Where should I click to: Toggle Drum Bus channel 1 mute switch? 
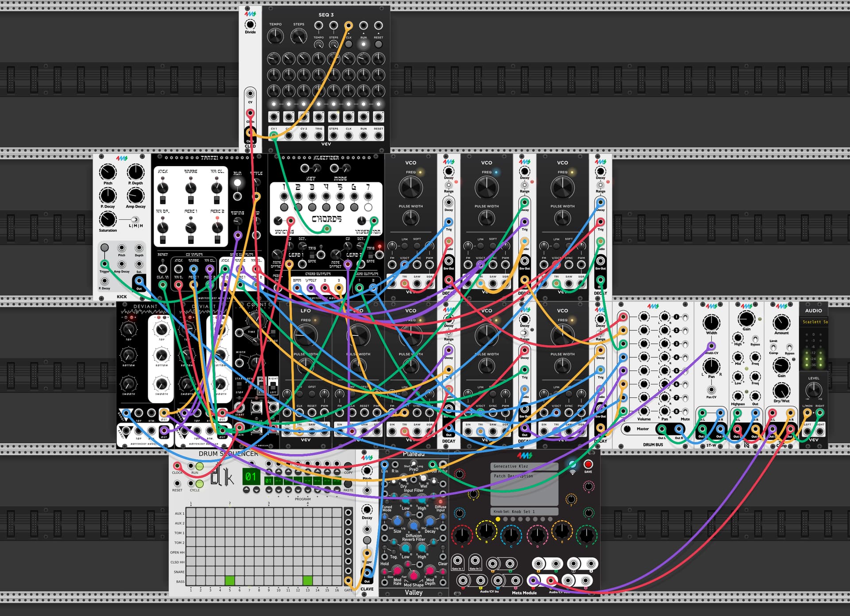(x=685, y=317)
